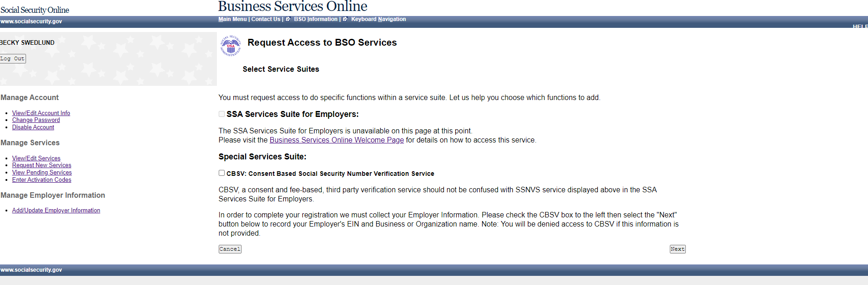This screenshot has height=285, width=868.
Task: Click the Request Access to BSO Services title
Action: tap(322, 42)
